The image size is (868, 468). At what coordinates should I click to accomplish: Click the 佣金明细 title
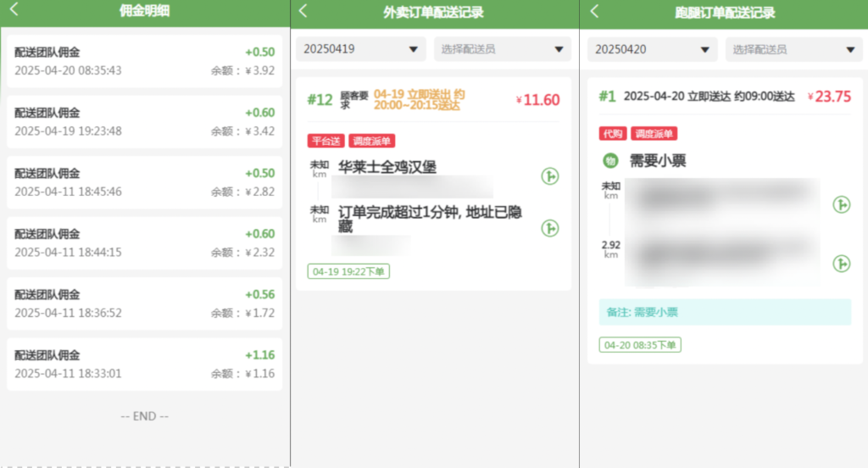144,10
